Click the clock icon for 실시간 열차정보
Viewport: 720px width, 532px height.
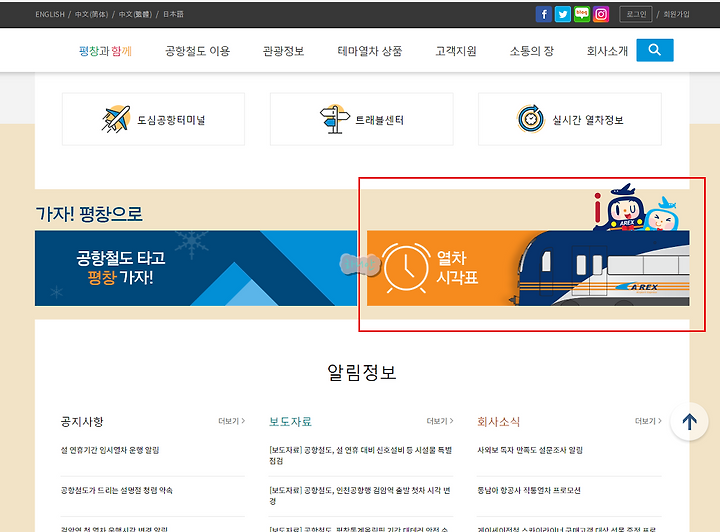531,118
